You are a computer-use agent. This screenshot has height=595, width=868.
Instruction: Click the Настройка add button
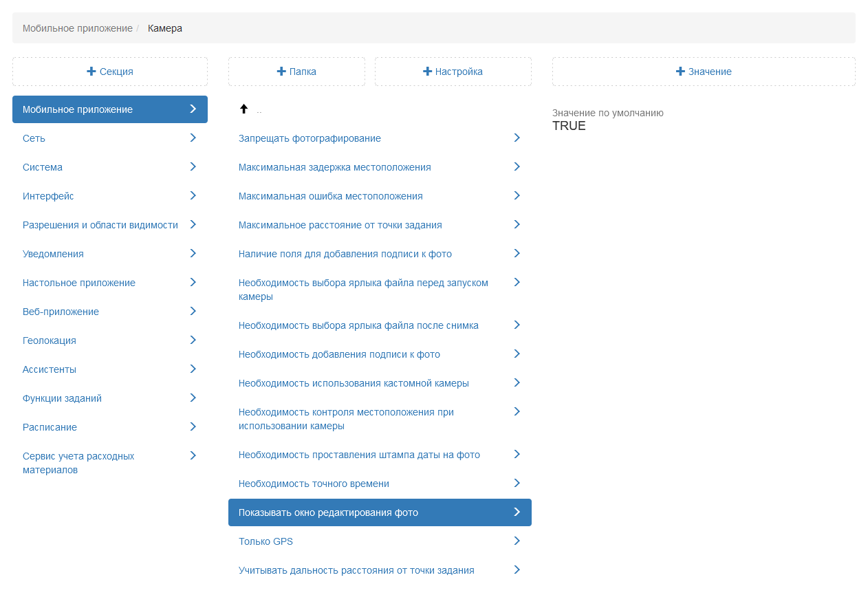point(453,72)
